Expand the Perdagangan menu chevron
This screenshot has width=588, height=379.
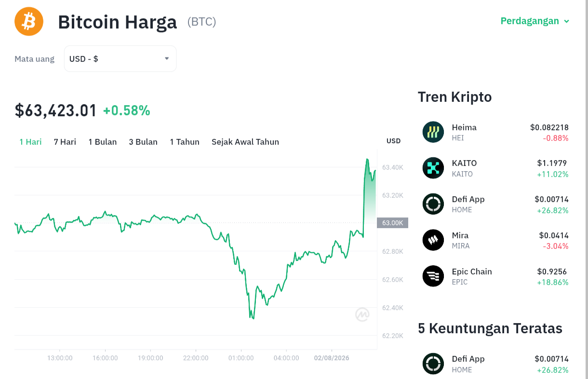pyautogui.click(x=567, y=21)
